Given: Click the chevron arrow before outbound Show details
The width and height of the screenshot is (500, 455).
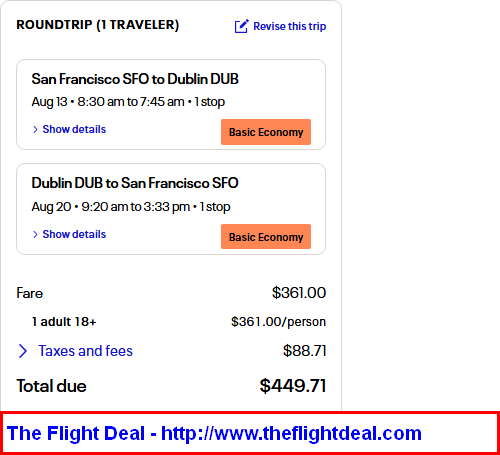Looking at the screenshot, I should pos(35,129).
